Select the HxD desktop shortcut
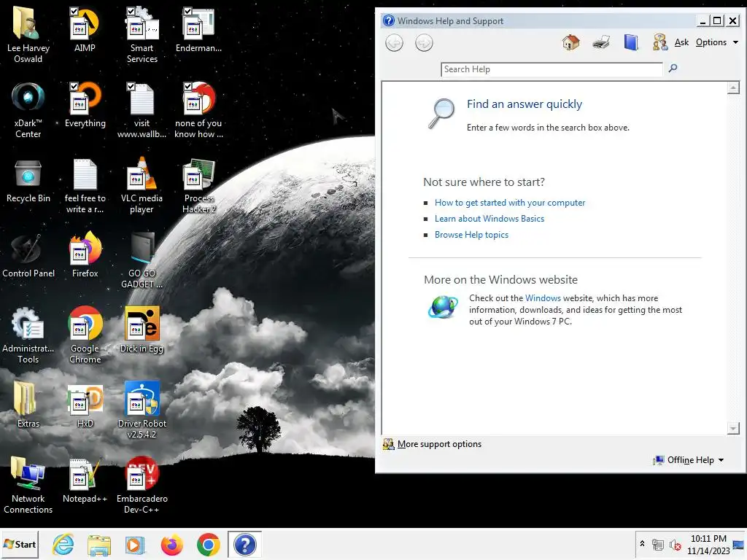This screenshot has width=747, height=560. (x=85, y=405)
